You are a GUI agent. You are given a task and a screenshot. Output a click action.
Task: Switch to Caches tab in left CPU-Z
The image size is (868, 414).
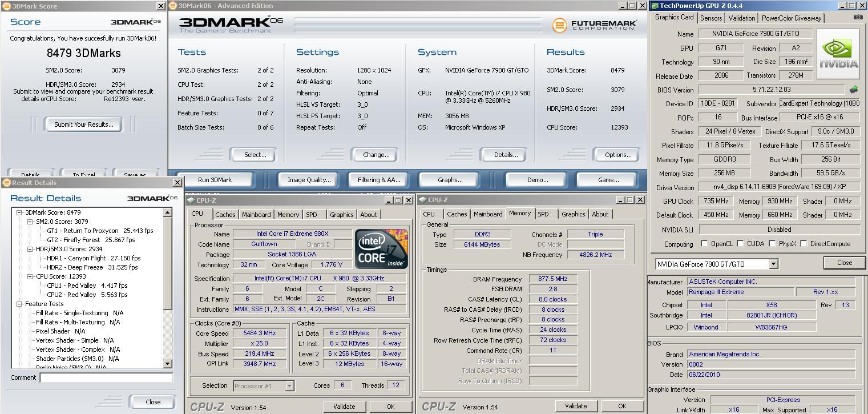coord(225,215)
